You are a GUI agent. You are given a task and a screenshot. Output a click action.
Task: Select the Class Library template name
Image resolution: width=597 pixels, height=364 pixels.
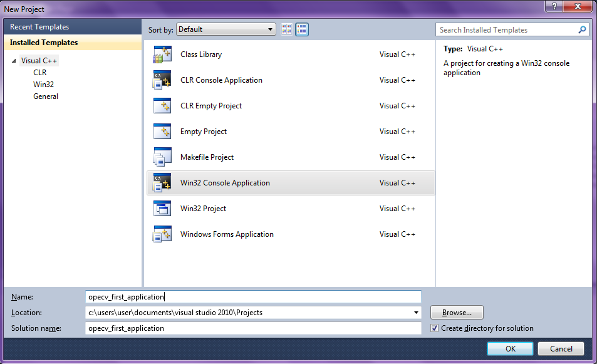pos(201,55)
